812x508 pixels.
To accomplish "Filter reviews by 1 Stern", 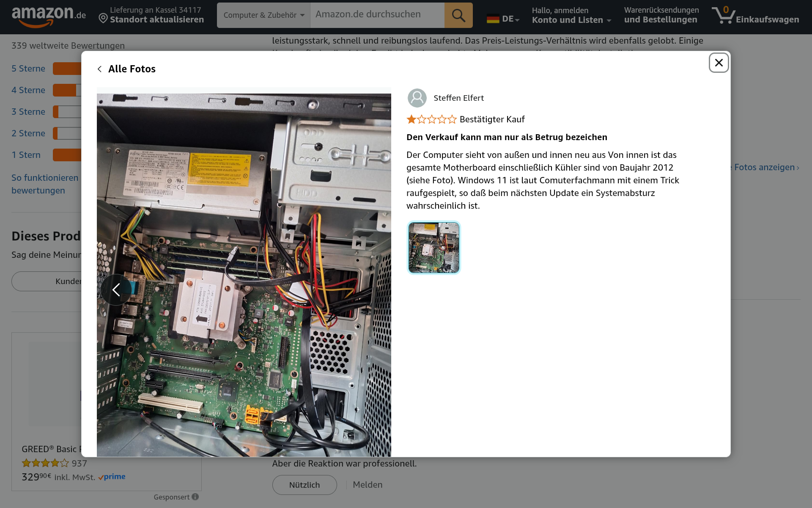I will tap(26, 155).
